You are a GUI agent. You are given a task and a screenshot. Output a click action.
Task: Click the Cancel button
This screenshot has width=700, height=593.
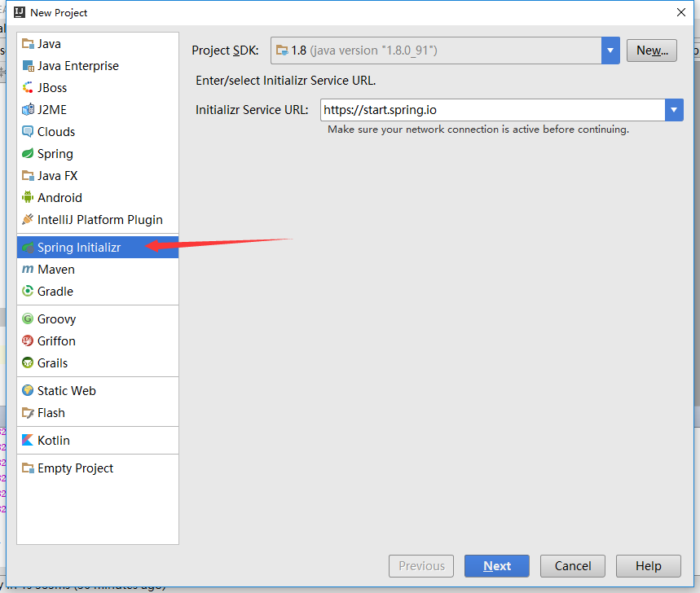pos(573,566)
